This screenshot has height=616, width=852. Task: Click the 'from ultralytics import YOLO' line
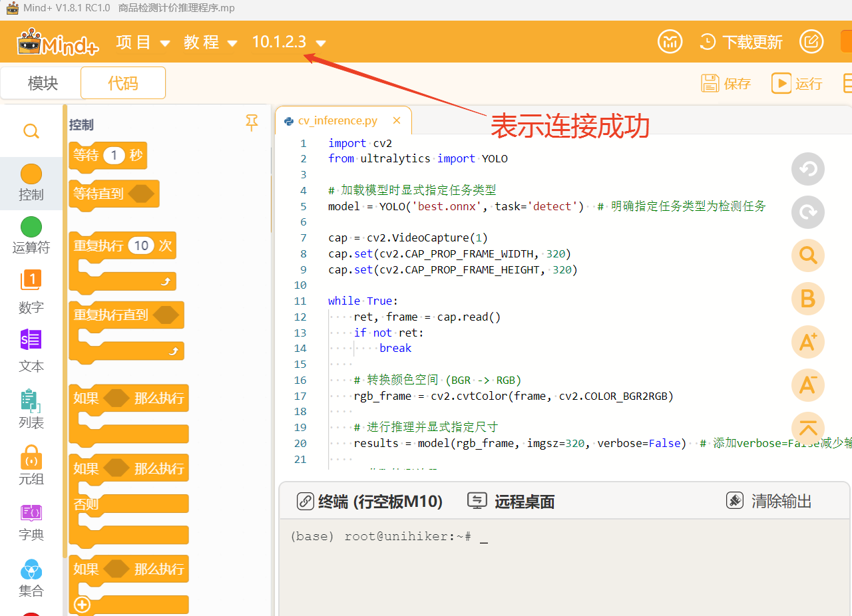click(x=418, y=159)
